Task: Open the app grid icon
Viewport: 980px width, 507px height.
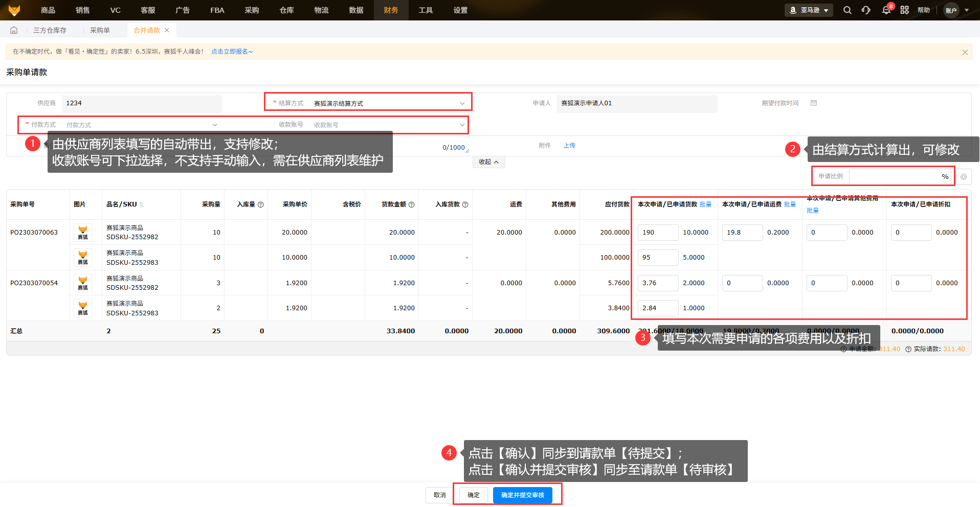Action: point(904,10)
